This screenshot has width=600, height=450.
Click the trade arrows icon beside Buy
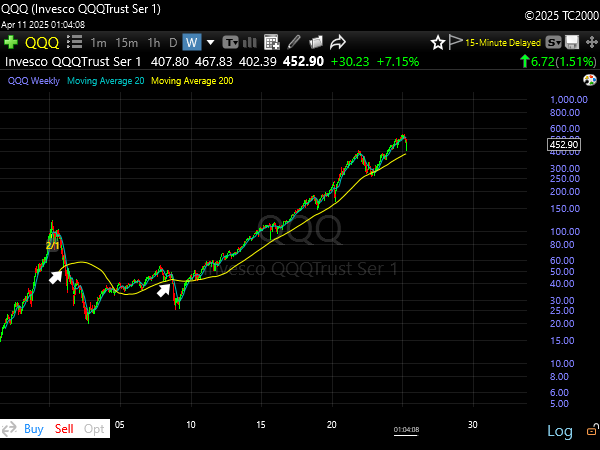coord(10,429)
